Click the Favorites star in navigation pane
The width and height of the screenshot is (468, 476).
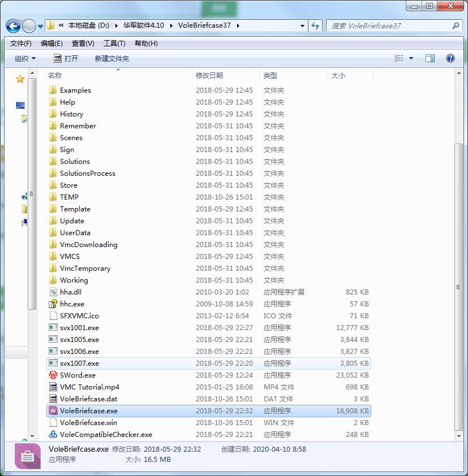click(20, 79)
